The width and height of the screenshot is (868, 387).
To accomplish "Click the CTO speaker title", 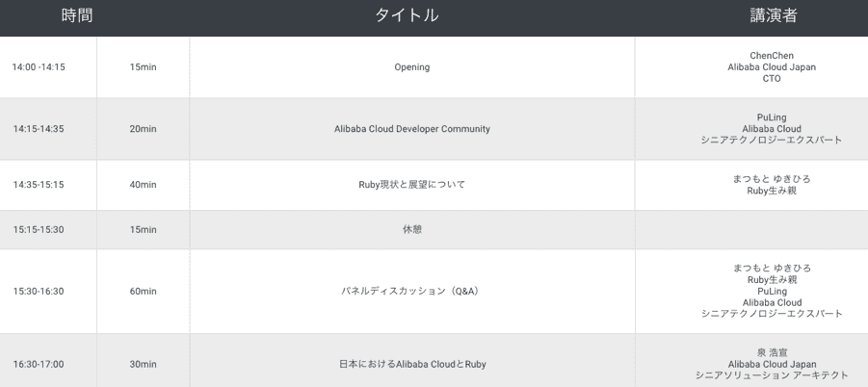I will pyautogui.click(x=772, y=79).
